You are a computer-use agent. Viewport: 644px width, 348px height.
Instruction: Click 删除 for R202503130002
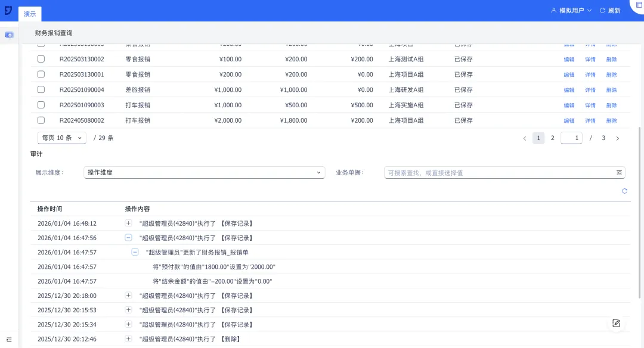612,60
